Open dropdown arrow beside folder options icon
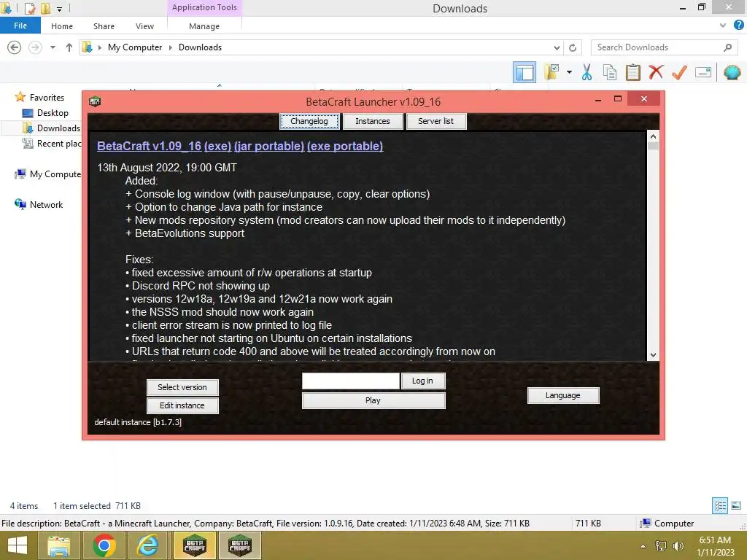This screenshot has height=560, width=747. (x=569, y=72)
